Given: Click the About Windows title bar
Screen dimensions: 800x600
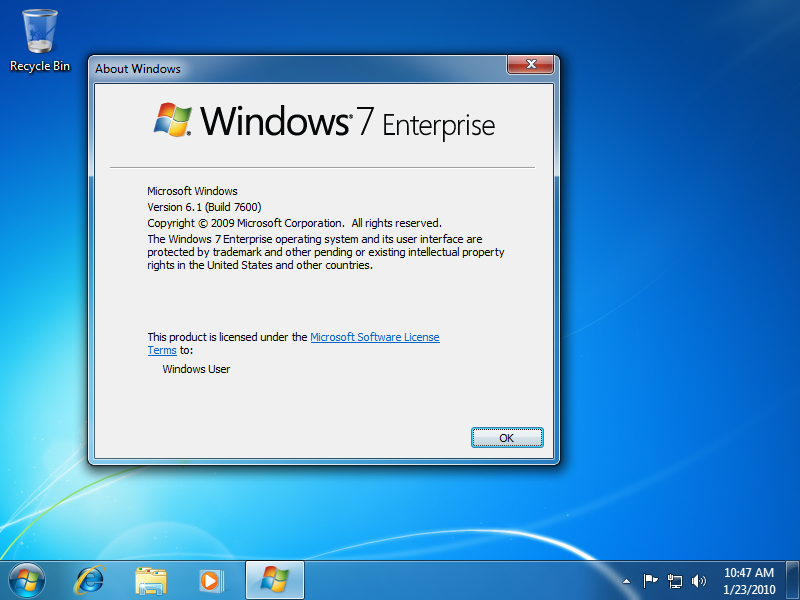Looking at the screenshot, I should 300,68.
